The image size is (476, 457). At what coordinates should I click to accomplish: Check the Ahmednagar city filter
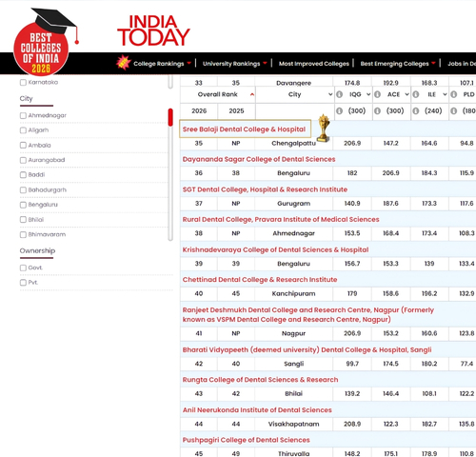pos(23,115)
